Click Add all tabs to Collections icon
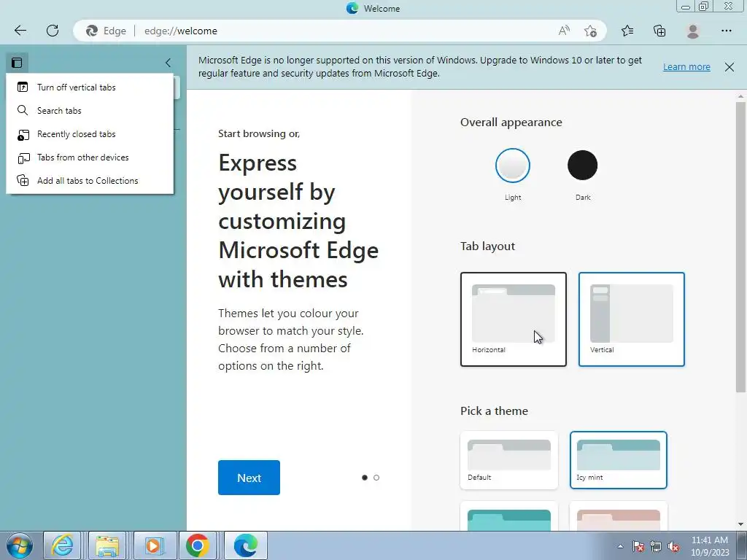This screenshot has width=747, height=560. 23,181
